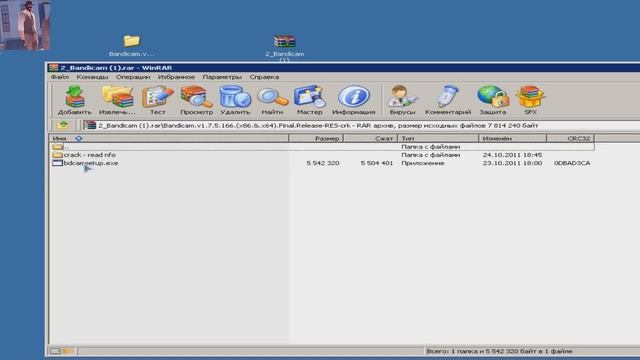Go up one folder level icon
Viewport: 640px width, 360px height.
click(62, 125)
